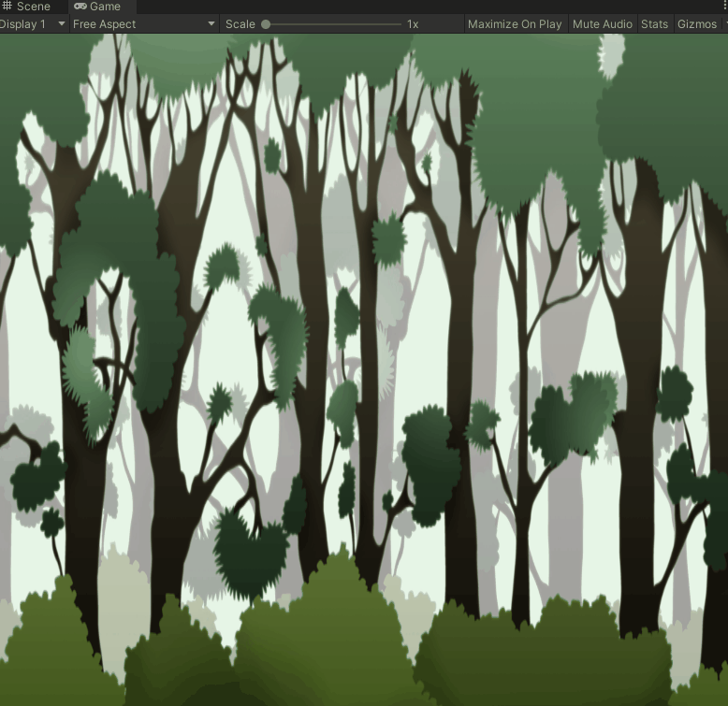Toggle Gizmos in Game view
Viewport: 728px width, 706px height.
click(x=697, y=24)
